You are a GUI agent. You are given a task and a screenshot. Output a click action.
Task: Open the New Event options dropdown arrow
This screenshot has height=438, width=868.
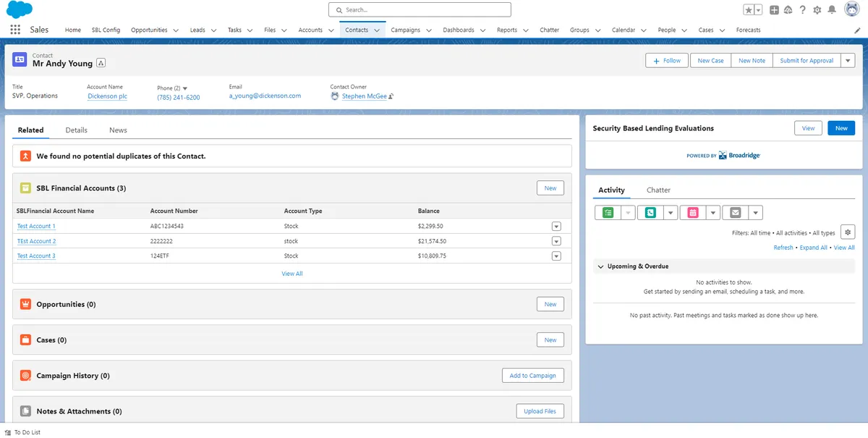tap(713, 213)
